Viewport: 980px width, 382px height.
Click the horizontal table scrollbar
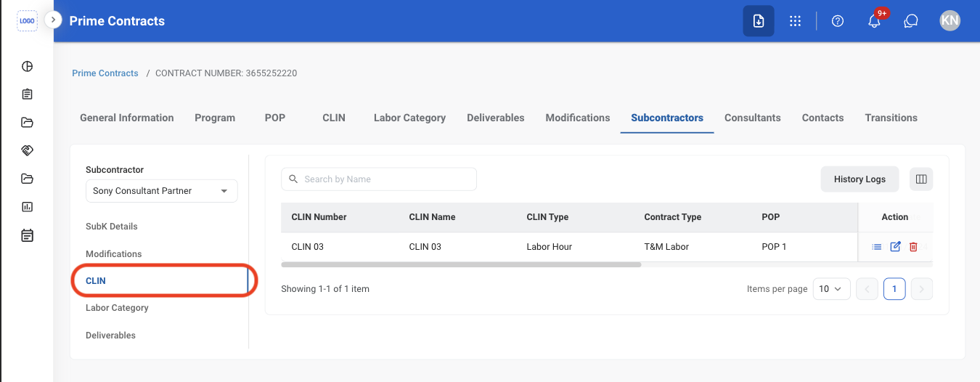coord(461,264)
